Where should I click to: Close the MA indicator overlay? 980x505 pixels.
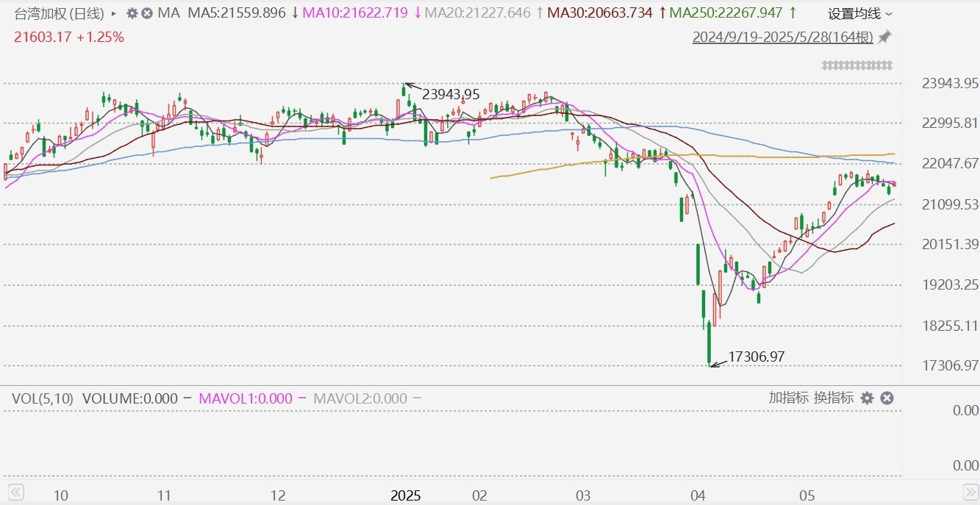[147, 13]
